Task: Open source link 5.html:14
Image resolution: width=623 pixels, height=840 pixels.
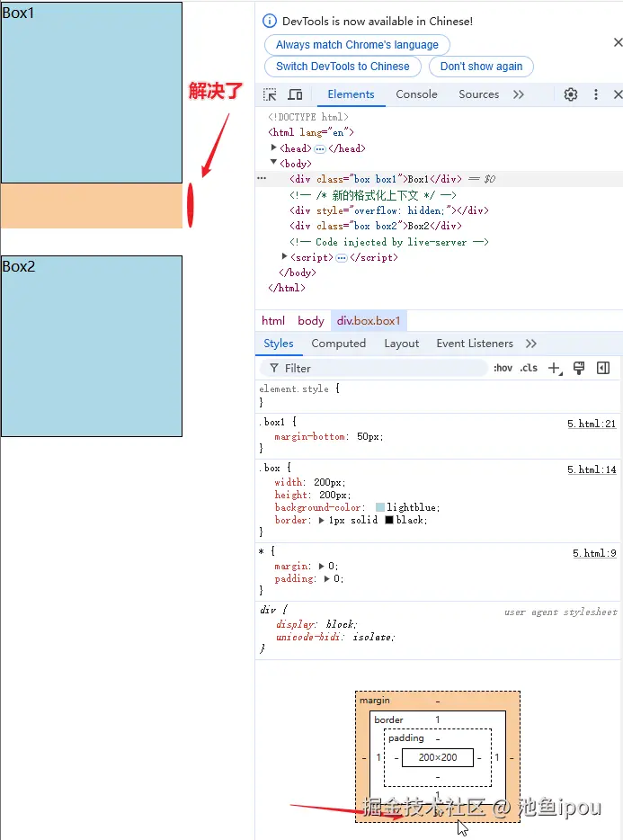Action: point(592,469)
